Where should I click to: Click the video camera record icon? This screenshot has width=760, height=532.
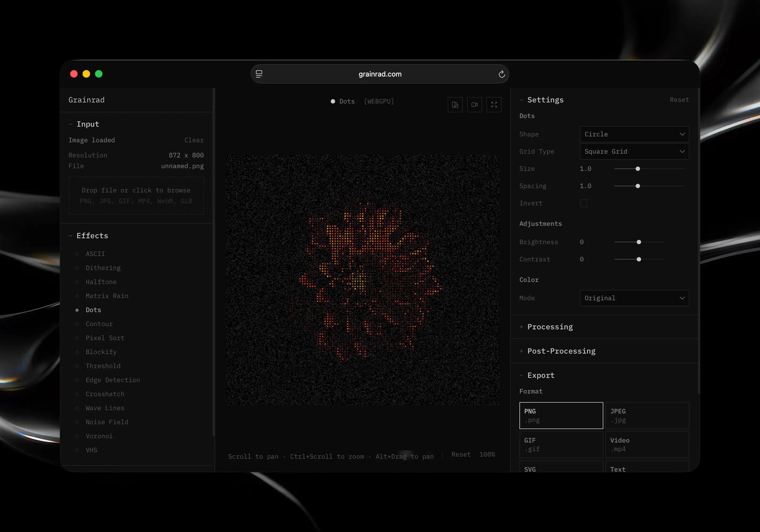(474, 105)
